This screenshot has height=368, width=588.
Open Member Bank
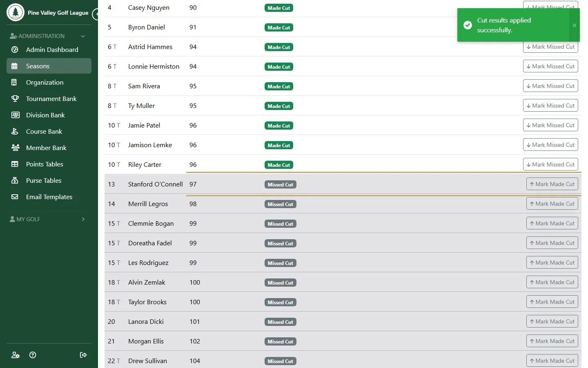pyautogui.click(x=49, y=148)
